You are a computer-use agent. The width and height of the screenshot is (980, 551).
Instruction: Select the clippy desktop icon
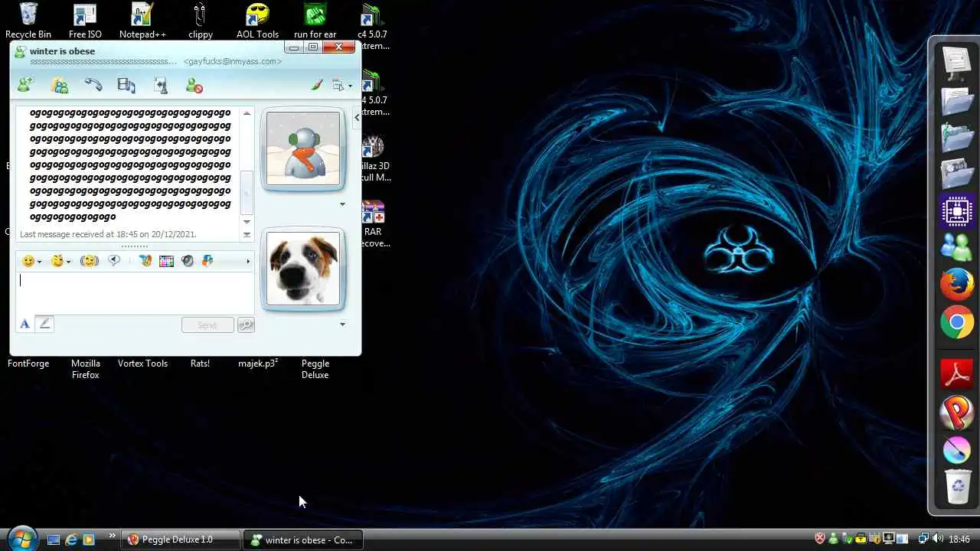tap(200, 21)
